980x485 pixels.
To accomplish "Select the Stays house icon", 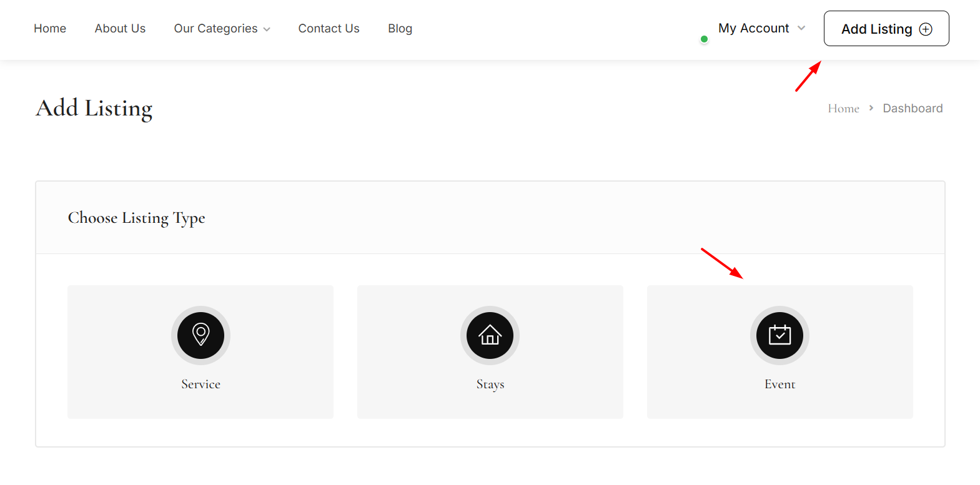I will point(490,335).
